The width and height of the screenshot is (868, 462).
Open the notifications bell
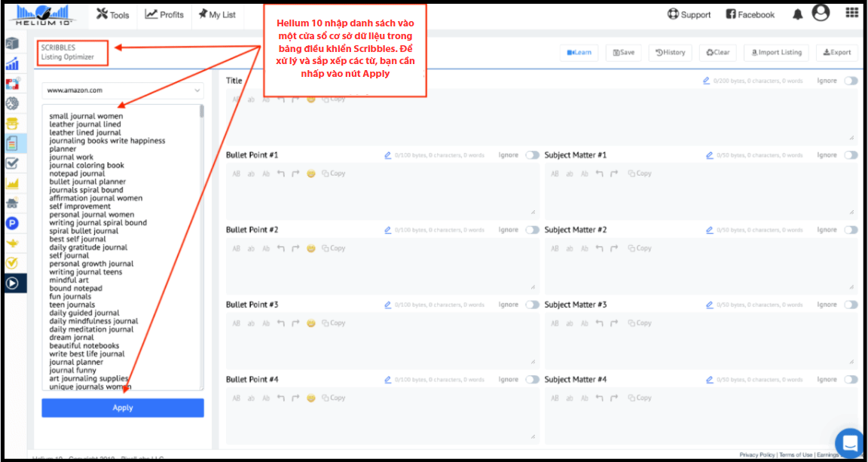point(797,14)
